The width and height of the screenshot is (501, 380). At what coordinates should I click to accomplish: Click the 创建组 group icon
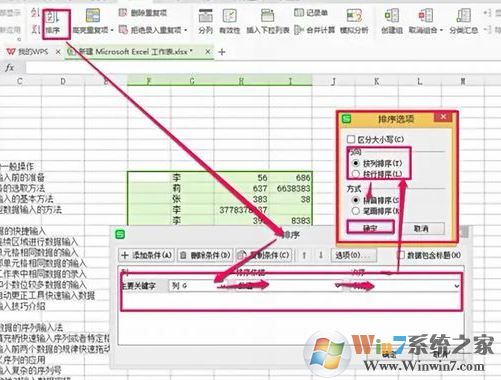coord(392,22)
